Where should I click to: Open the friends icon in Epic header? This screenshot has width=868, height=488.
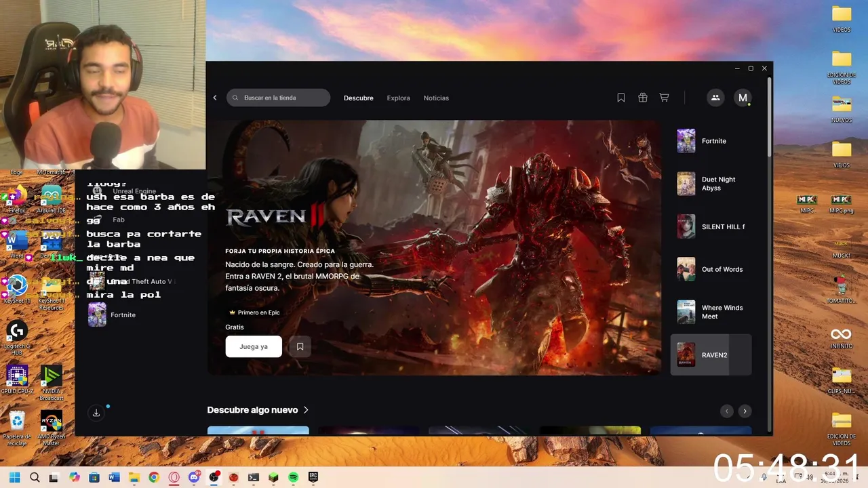coord(715,98)
